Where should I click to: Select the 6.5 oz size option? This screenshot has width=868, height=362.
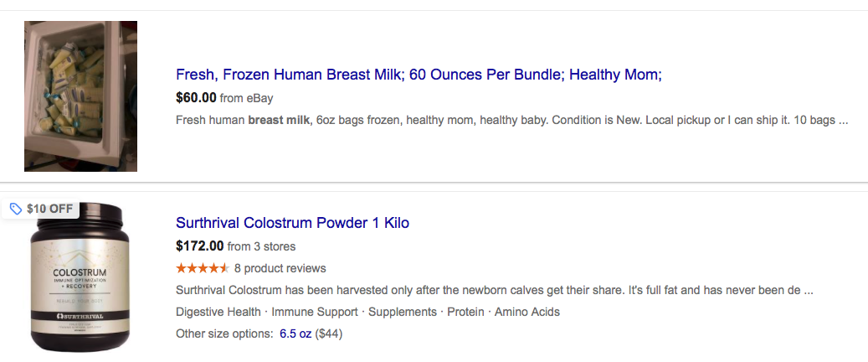point(295,334)
